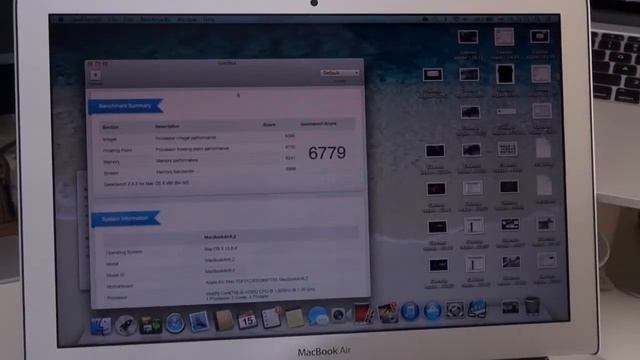Image resolution: width=640 pixels, height=360 pixels.
Task: Click the Floating Point row in table
Action: coord(199,149)
